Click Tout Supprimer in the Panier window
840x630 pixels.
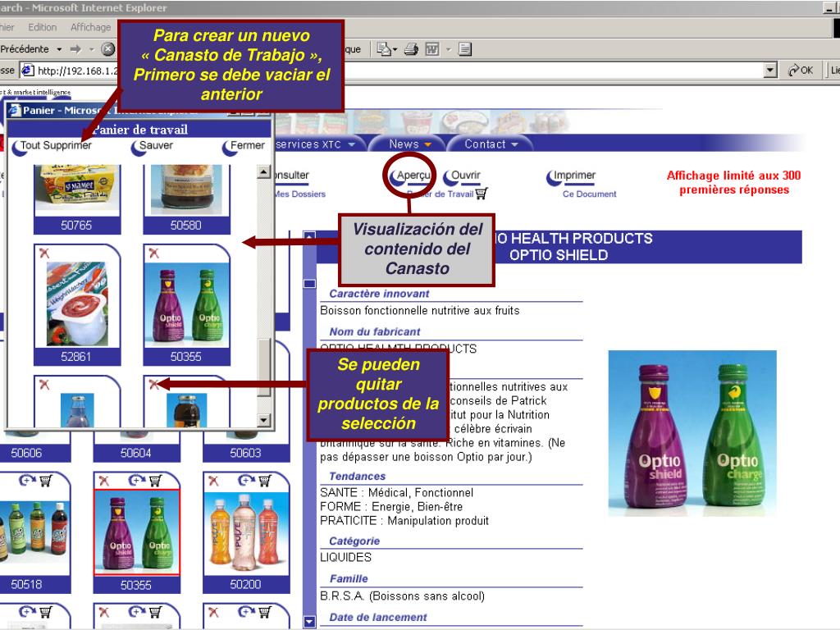pos(52,146)
